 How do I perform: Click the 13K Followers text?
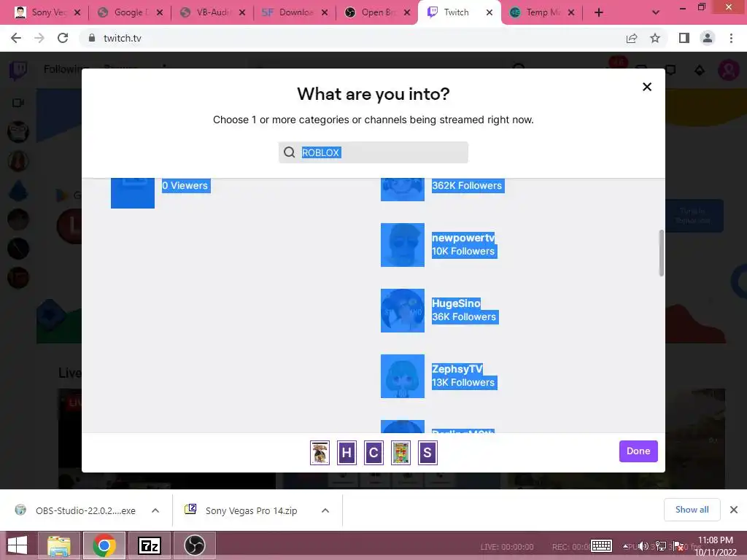[x=463, y=383]
